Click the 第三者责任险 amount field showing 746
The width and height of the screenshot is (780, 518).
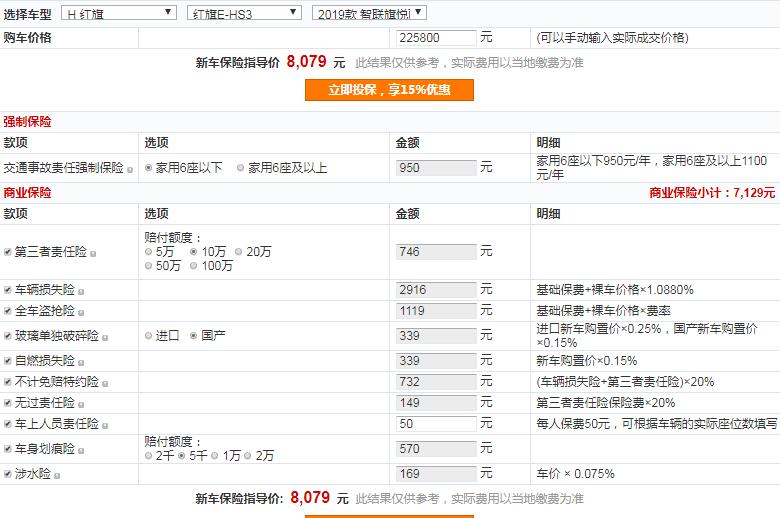pyautogui.click(x=436, y=252)
